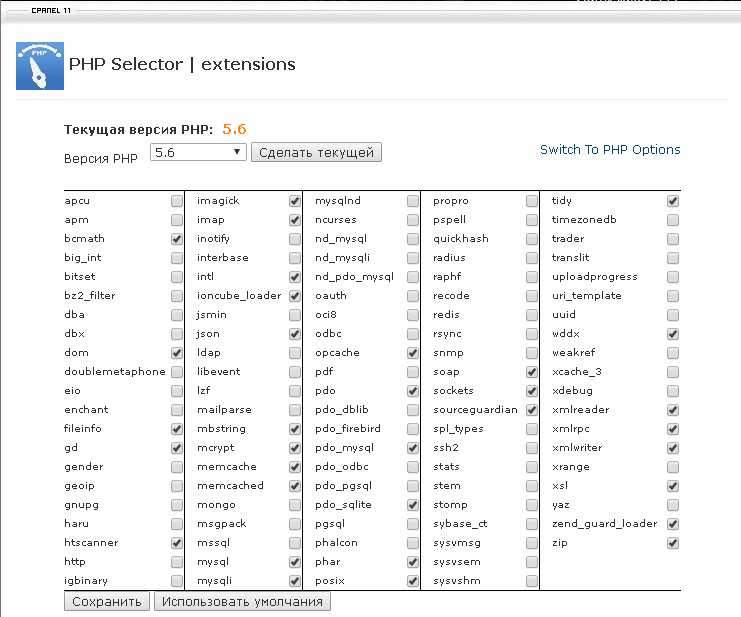
Task: Toggle the zip extension checkbox
Action: [x=673, y=543]
